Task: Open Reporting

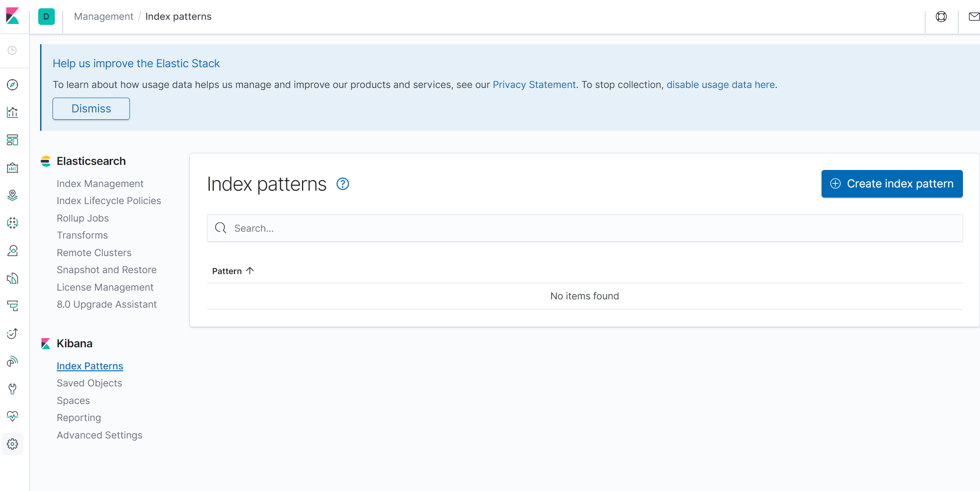Action: (79, 418)
